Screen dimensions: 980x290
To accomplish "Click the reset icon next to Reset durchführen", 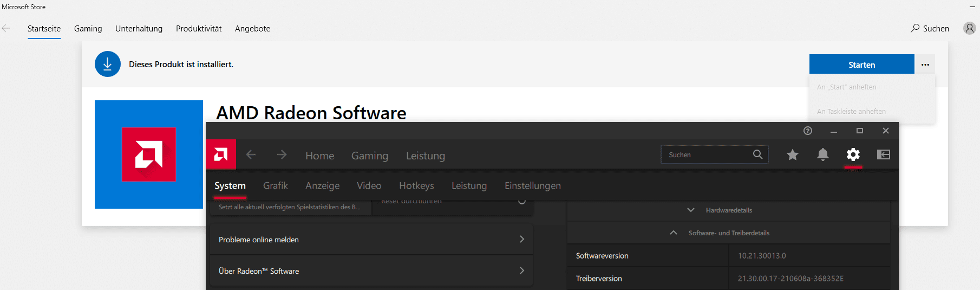I will coord(522,201).
